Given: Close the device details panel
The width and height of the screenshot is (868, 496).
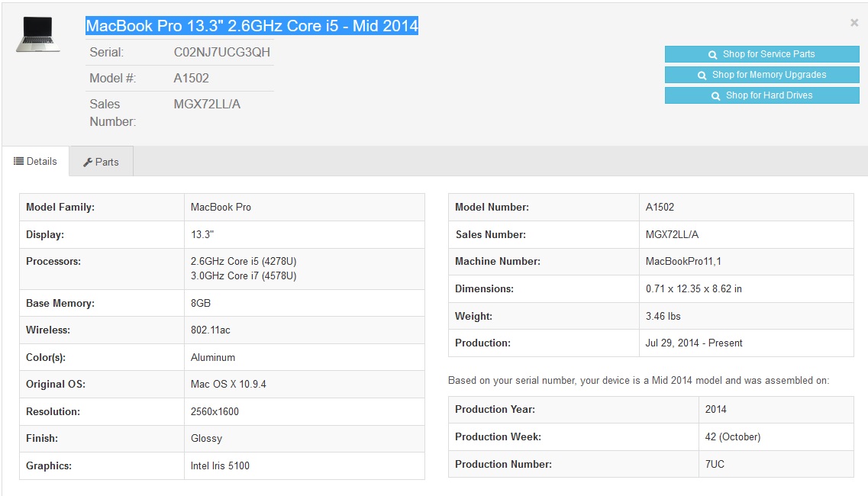Looking at the screenshot, I should click(x=854, y=23).
